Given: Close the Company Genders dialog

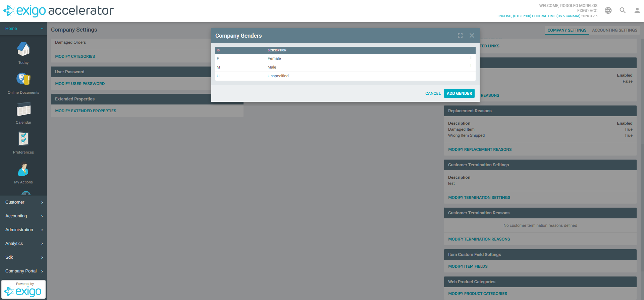Looking at the screenshot, I should pos(472,36).
